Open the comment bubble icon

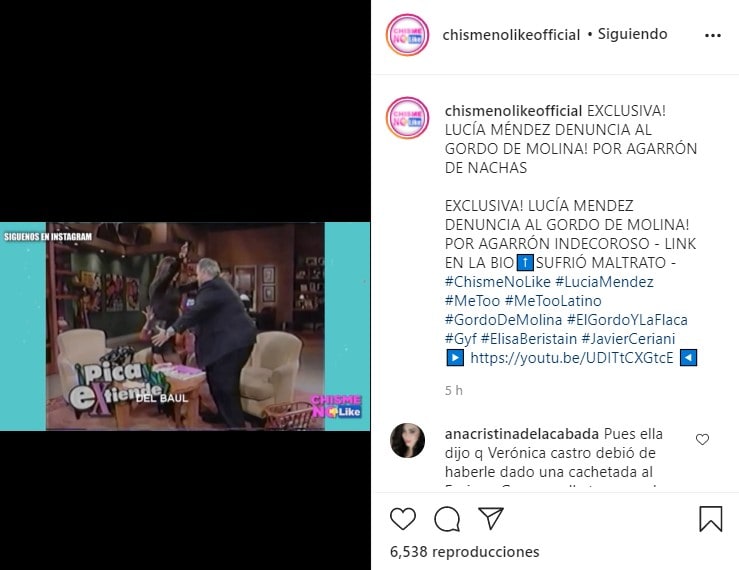pyautogui.click(x=447, y=519)
